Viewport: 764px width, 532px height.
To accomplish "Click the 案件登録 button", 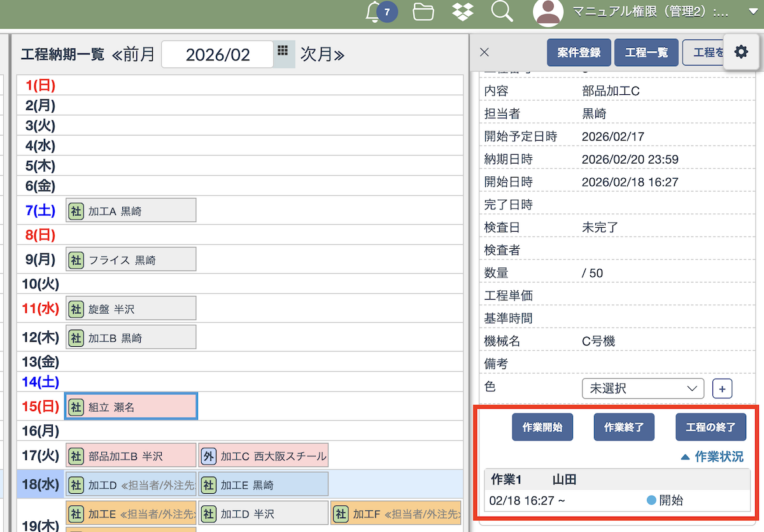I will click(579, 53).
